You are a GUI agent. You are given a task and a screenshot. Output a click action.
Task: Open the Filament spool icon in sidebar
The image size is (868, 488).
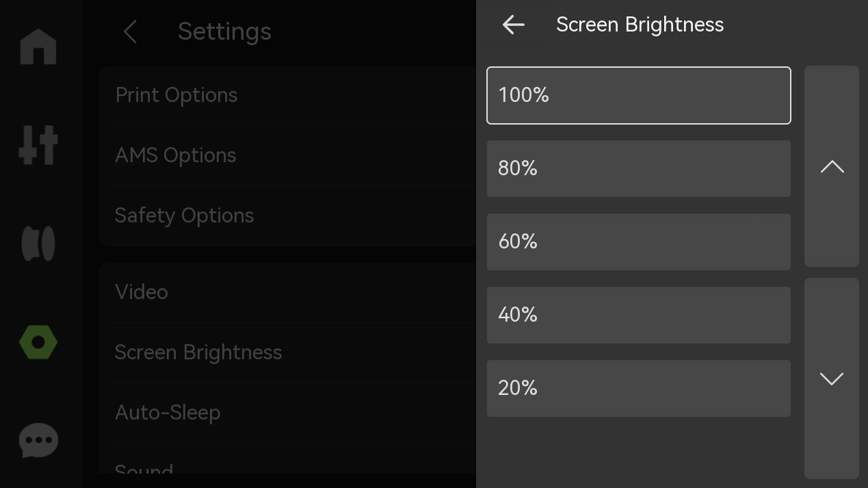pos(38,244)
